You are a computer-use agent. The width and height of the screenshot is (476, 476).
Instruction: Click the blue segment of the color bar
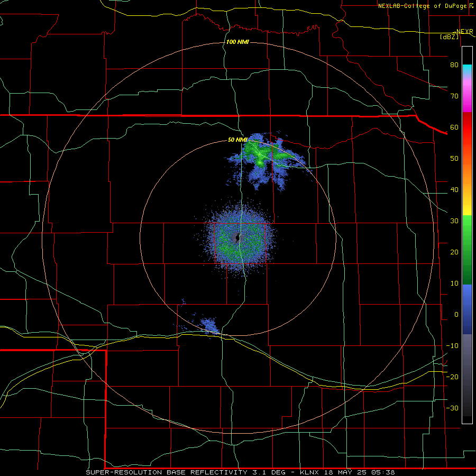[467, 309]
